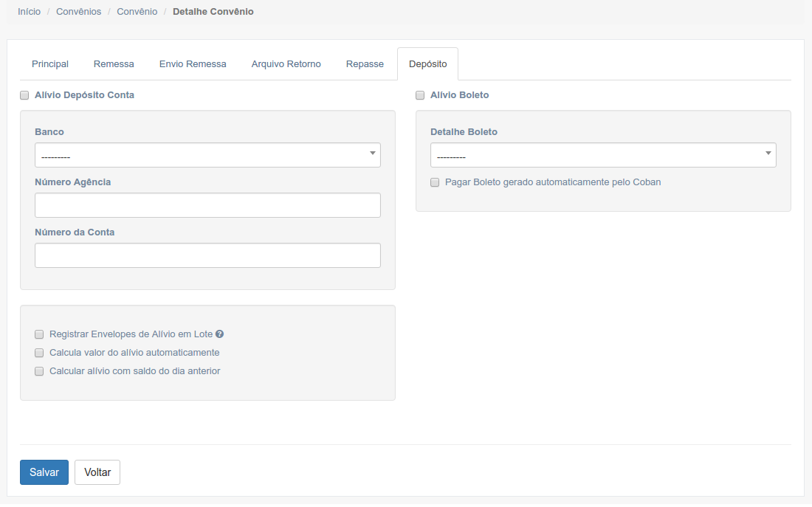The width and height of the screenshot is (812, 507).
Task: Open the Banco dropdown
Action: pos(207,155)
